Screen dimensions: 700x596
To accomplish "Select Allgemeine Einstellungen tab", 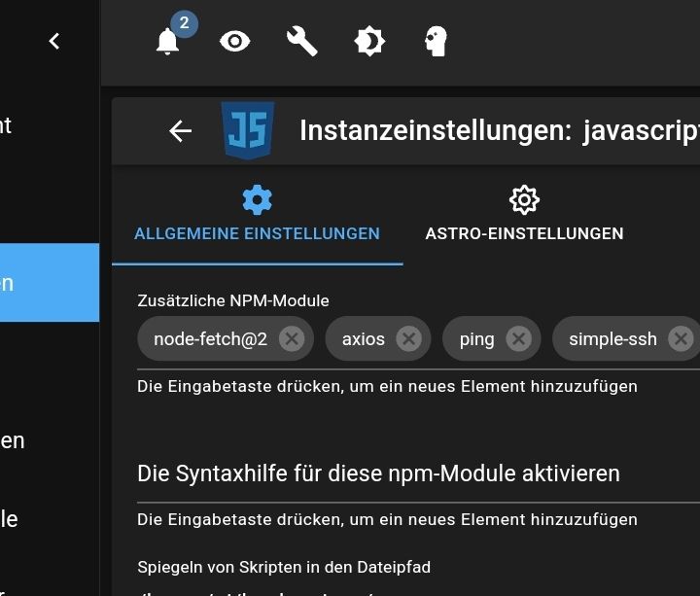I will click(257, 216).
